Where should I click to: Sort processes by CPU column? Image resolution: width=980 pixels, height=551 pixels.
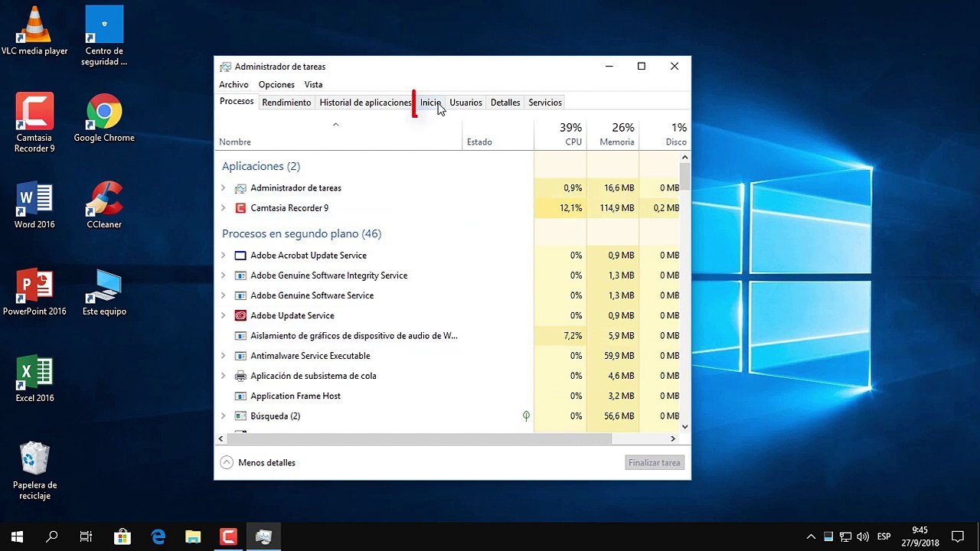pyautogui.click(x=560, y=135)
